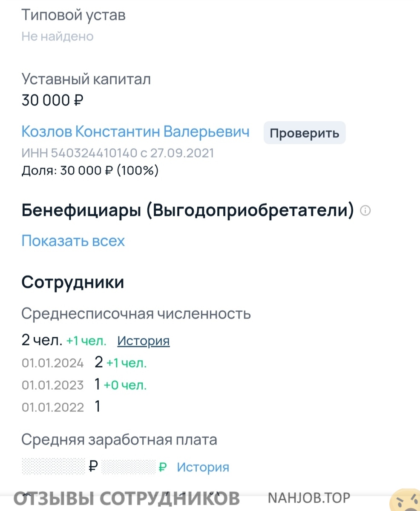Select the 01.01.2023 headcount row

click(84, 385)
